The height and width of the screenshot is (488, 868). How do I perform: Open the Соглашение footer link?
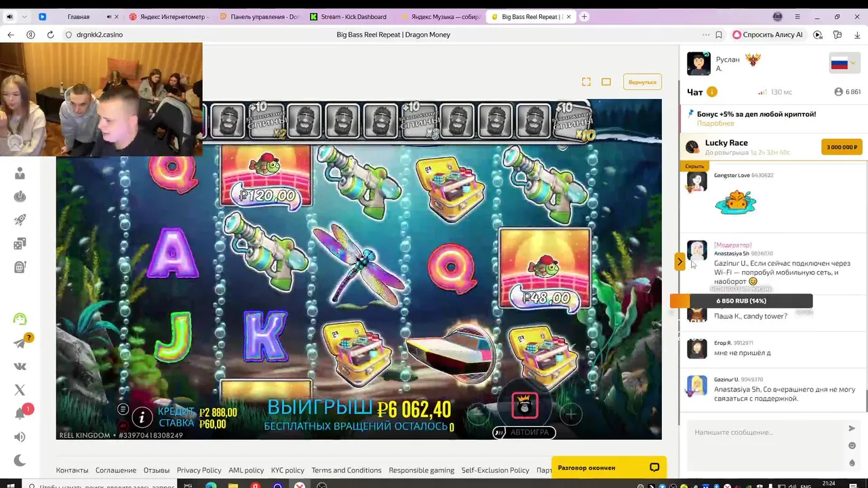pos(115,470)
